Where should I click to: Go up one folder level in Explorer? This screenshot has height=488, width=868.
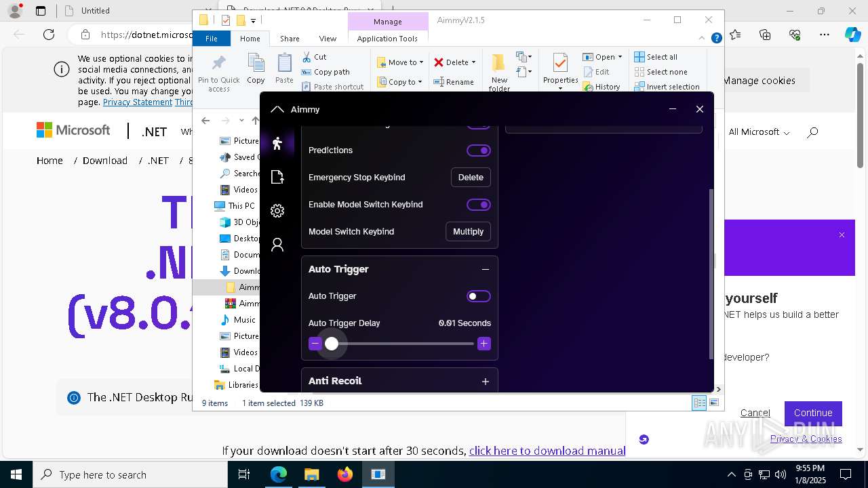pyautogui.click(x=255, y=121)
